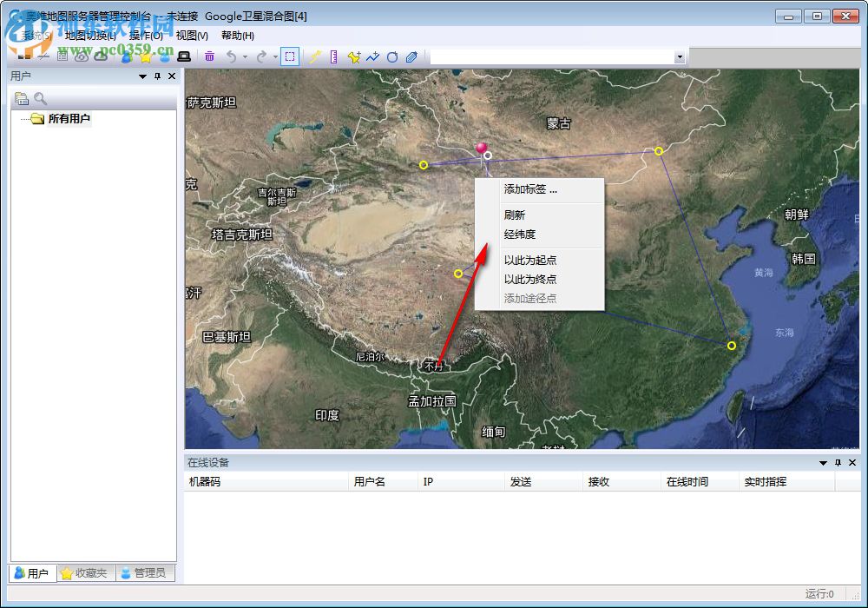
Task: Click the add label pin icon
Action: tap(353, 56)
